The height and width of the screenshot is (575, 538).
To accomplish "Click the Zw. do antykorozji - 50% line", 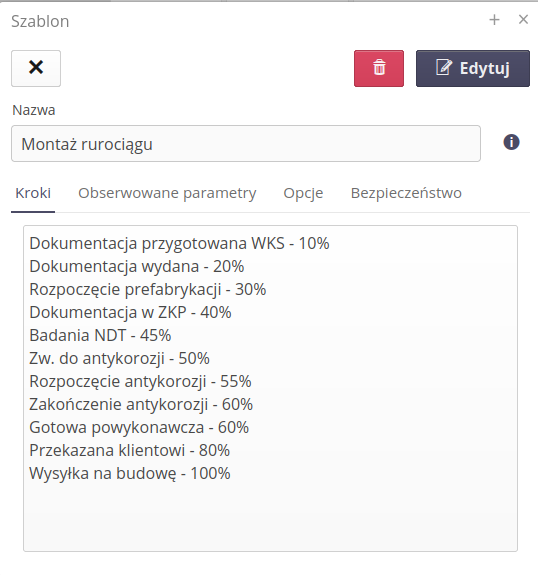I will tap(119, 359).
